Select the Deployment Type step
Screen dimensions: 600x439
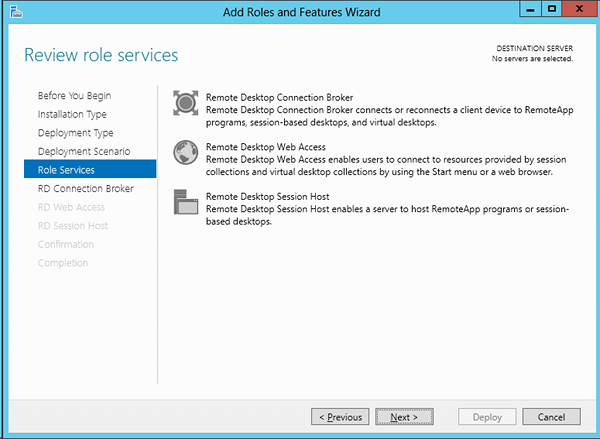(x=76, y=133)
